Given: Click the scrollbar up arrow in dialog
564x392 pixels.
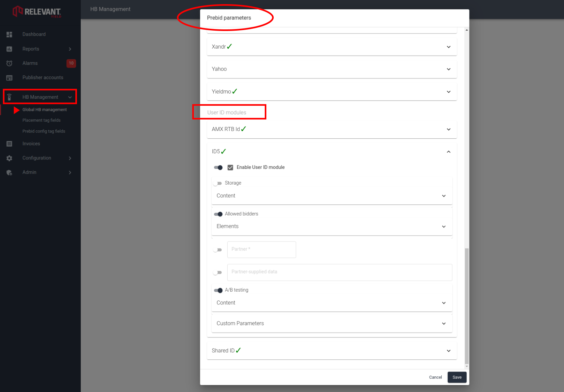Looking at the screenshot, I should pos(467,30).
